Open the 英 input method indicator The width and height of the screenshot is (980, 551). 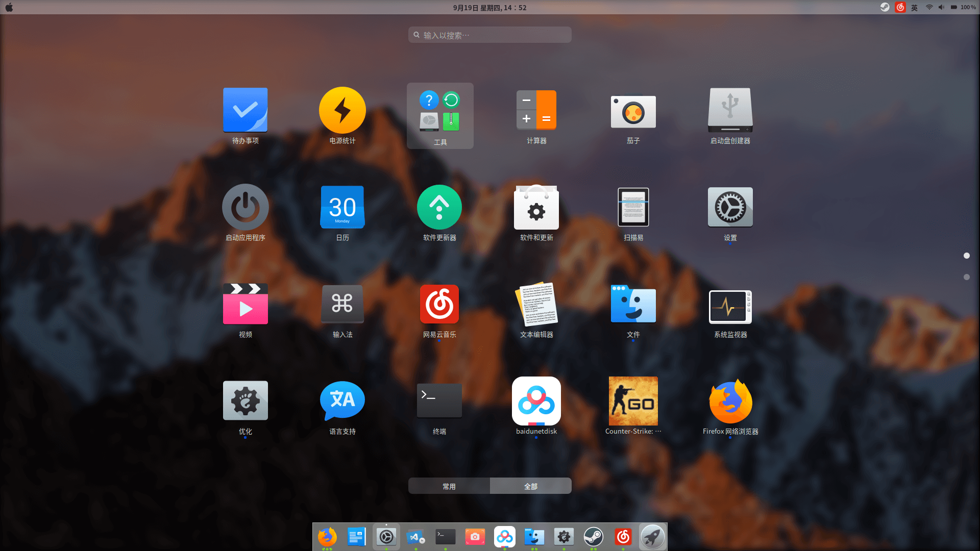point(914,7)
